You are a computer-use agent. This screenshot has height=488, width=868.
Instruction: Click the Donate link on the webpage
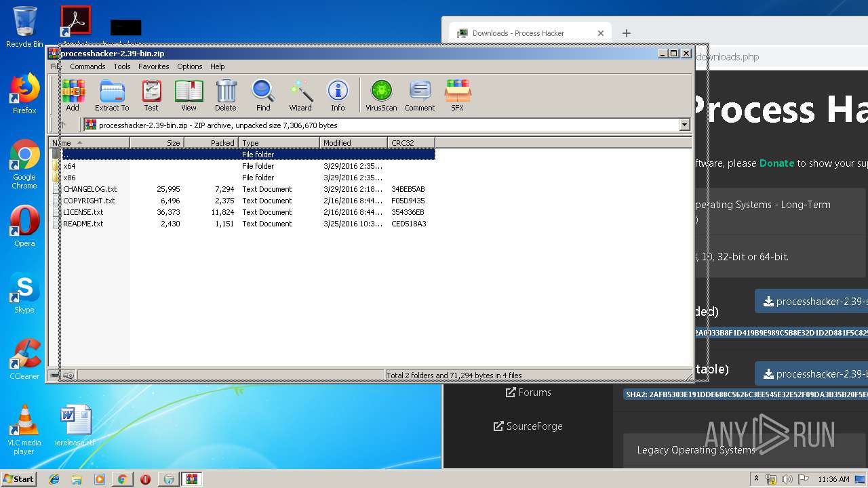(x=776, y=163)
